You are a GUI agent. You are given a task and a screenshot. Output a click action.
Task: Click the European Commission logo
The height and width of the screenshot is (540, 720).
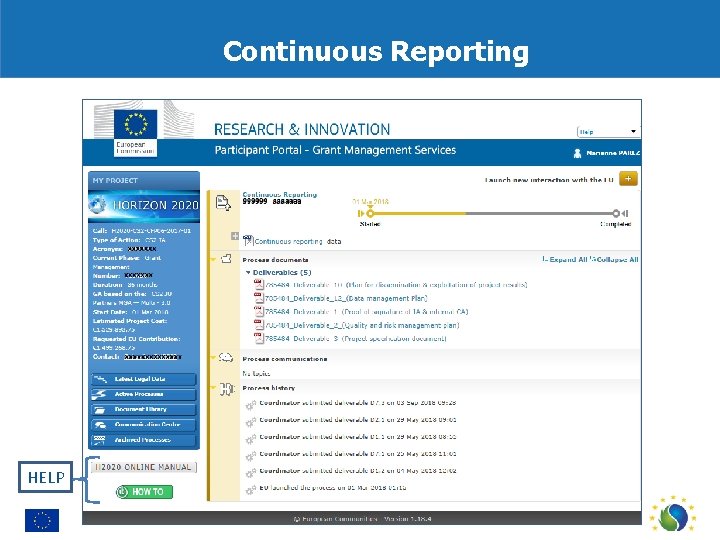tap(135, 133)
